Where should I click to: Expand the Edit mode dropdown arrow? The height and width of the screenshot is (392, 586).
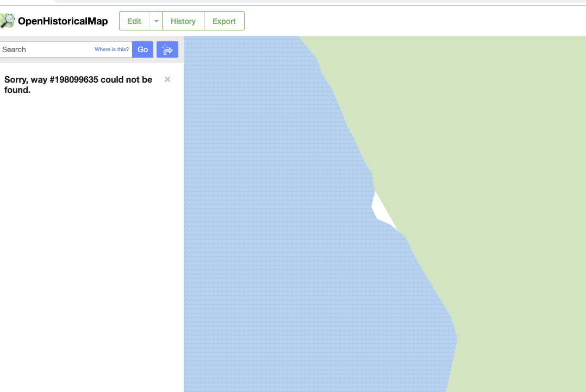click(156, 21)
